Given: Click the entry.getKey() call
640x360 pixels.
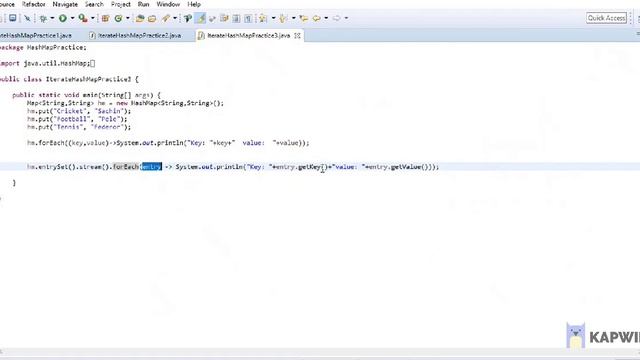Looking at the screenshot, I should click(x=301, y=167).
